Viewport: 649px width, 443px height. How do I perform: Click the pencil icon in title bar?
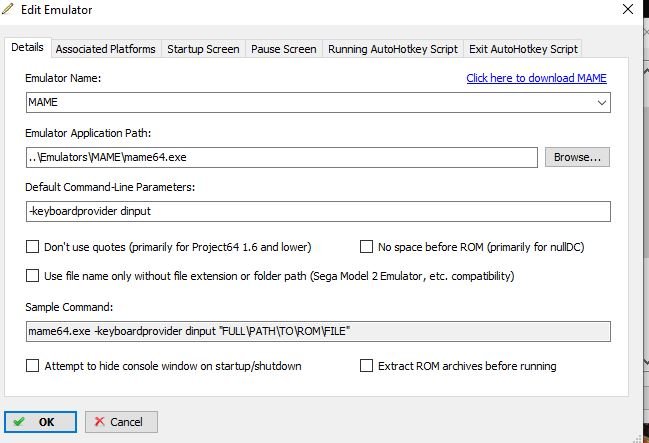point(7,9)
